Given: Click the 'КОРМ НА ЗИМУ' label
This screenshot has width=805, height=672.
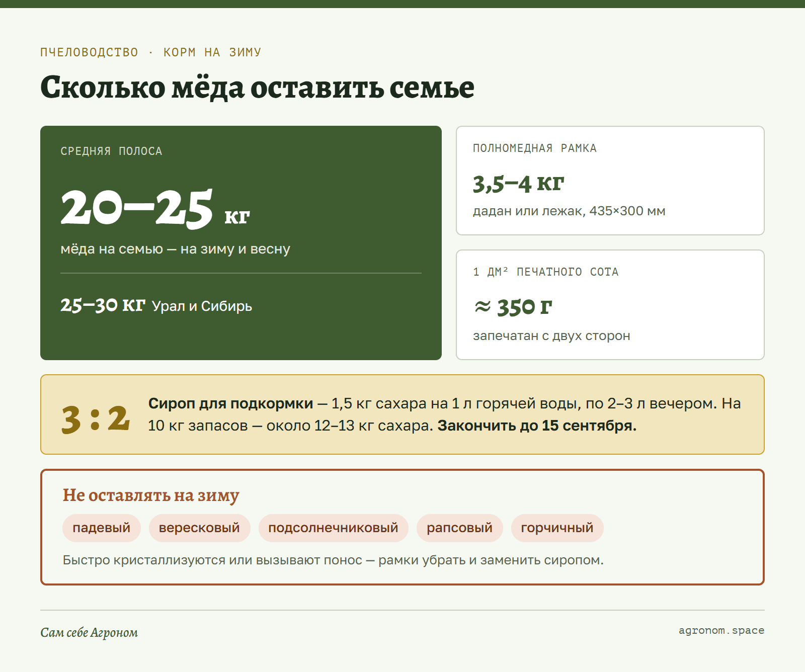Looking at the screenshot, I should 212,52.
